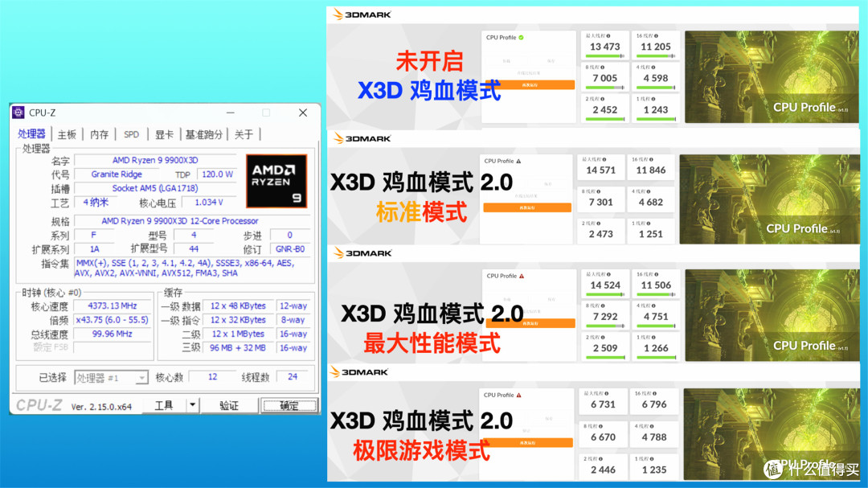Image resolution: width=868 pixels, height=488 pixels.
Task: Click the green progress bar under score 14 524
Action: point(604,295)
